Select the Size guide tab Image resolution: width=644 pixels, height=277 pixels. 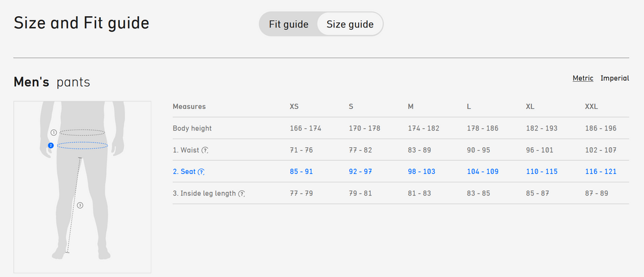[x=350, y=24]
